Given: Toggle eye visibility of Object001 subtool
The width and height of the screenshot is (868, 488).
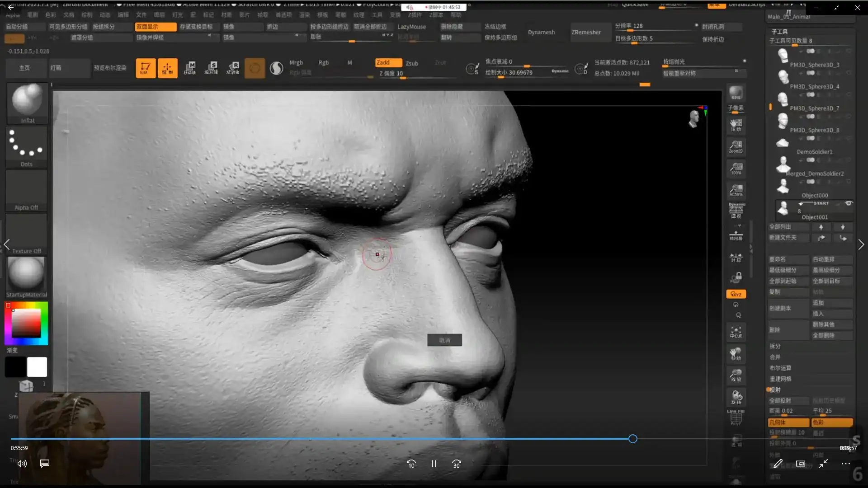Looking at the screenshot, I should tap(849, 204).
